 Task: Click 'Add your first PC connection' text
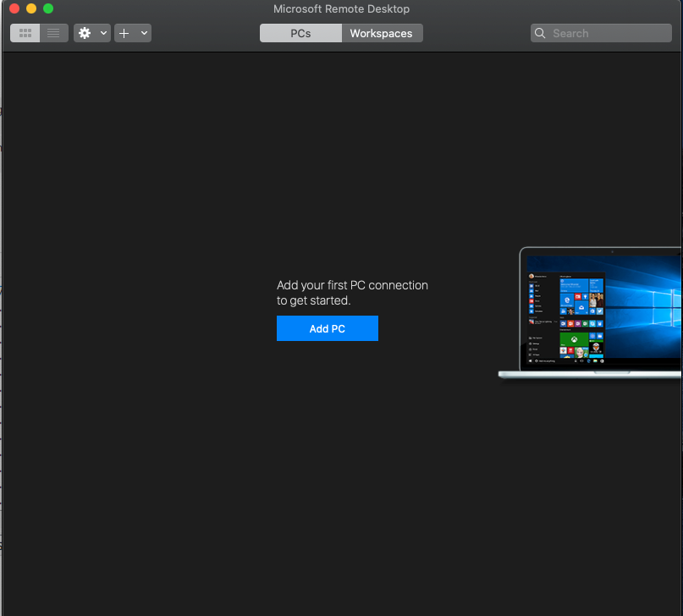pos(352,285)
